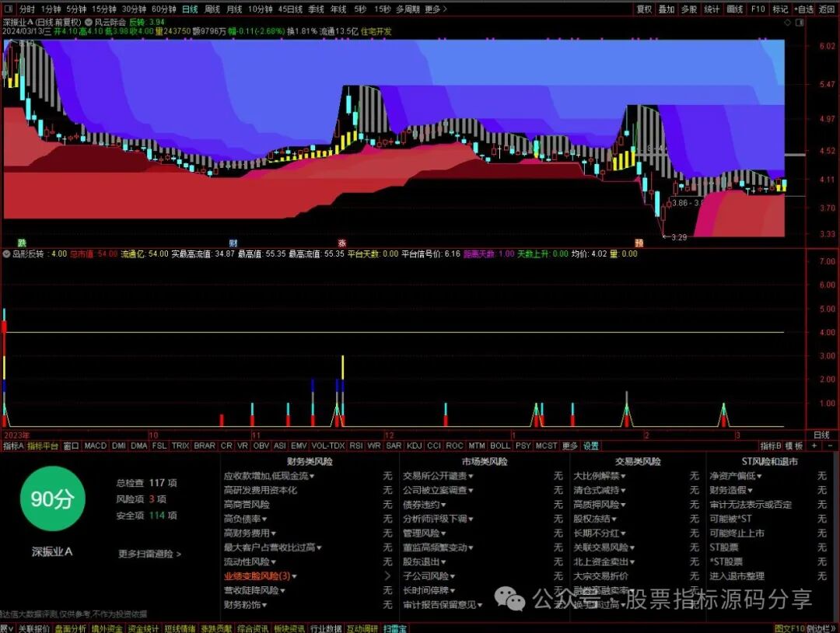Open the 更多扫雷避险 link
The height and width of the screenshot is (633, 840).
coord(149,554)
